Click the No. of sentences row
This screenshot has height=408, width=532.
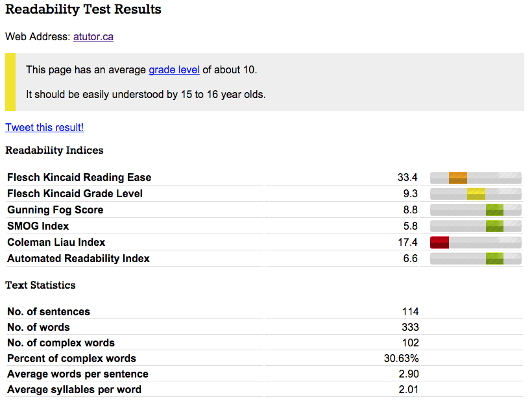click(x=51, y=311)
